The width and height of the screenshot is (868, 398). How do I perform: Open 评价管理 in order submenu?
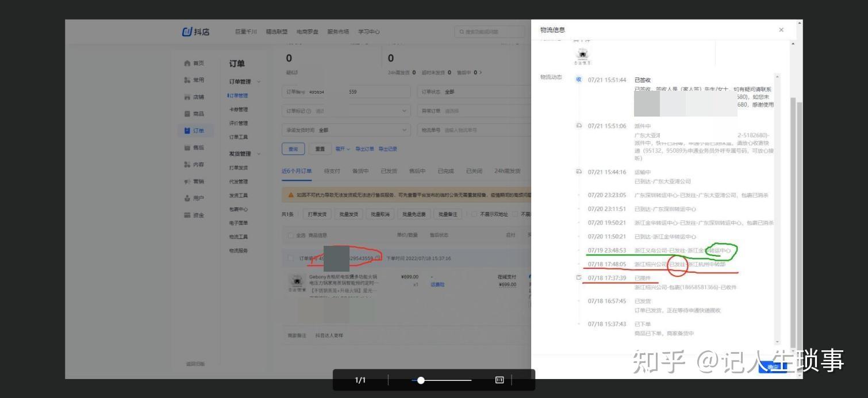[239, 123]
